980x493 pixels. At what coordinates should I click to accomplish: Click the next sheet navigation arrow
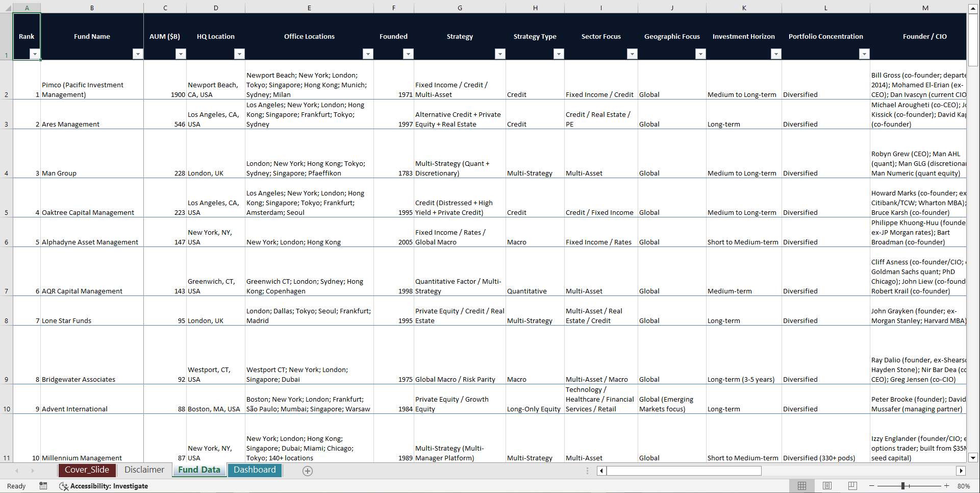click(33, 471)
